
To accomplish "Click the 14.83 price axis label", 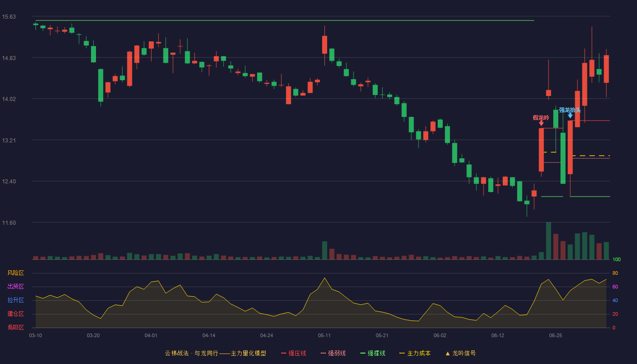I will 9,58.
